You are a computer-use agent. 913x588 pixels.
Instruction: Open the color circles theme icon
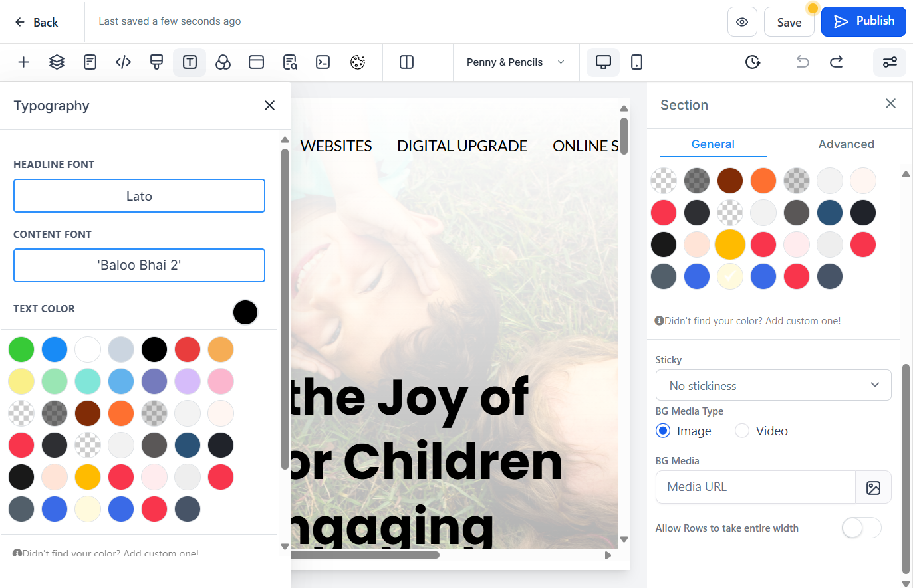(223, 62)
